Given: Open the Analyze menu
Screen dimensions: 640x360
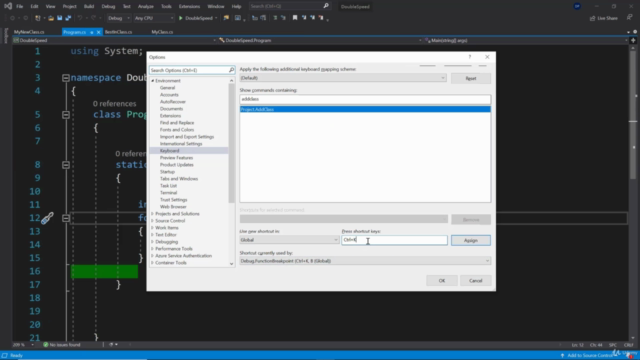Looking at the screenshot, I should coord(146,6).
